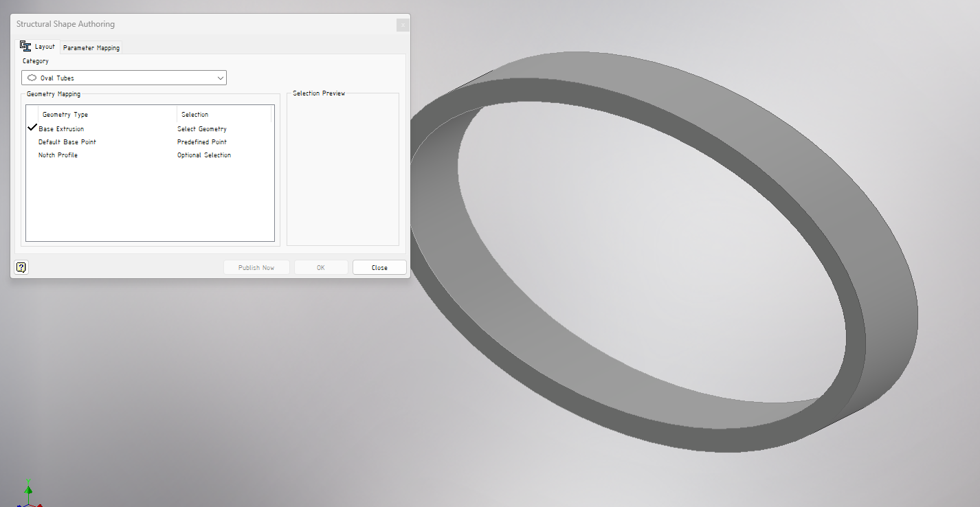Open the Category combo box chevron
The image size is (980, 507).
coord(219,78)
